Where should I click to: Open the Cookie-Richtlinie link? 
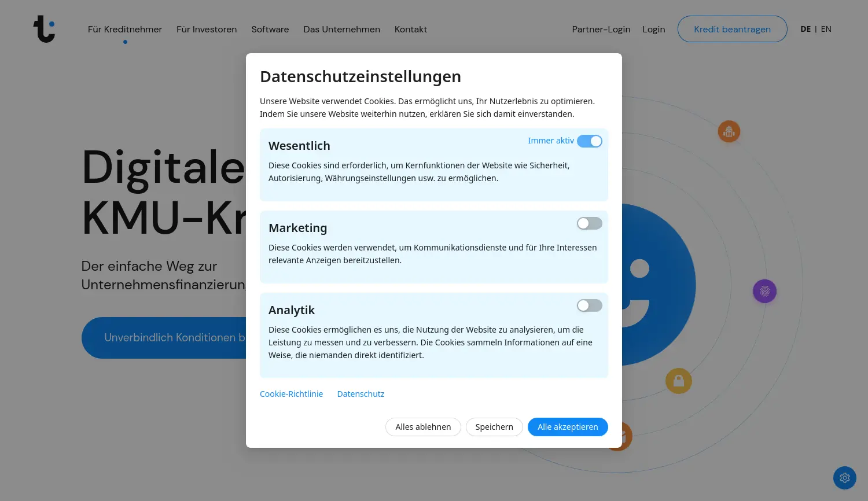pyautogui.click(x=291, y=394)
